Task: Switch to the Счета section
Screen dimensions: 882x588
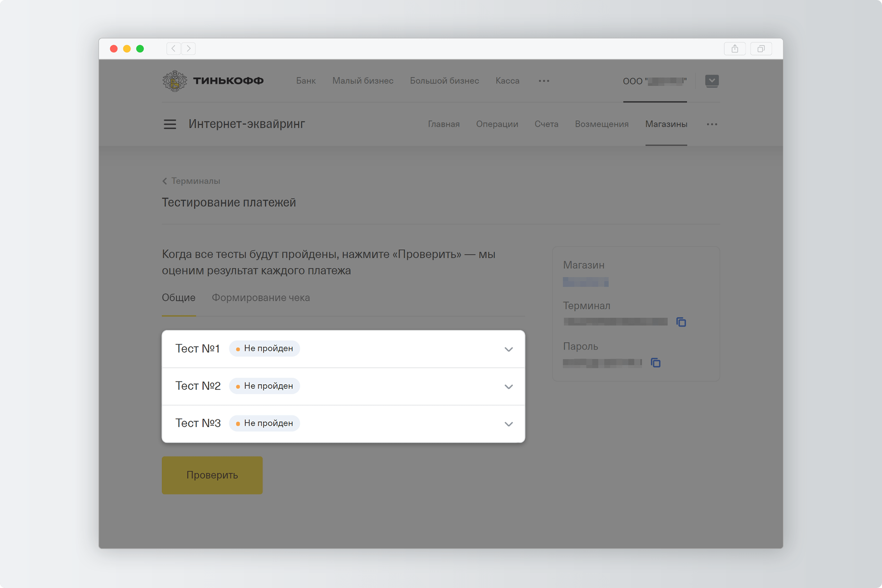Action: pos(546,124)
